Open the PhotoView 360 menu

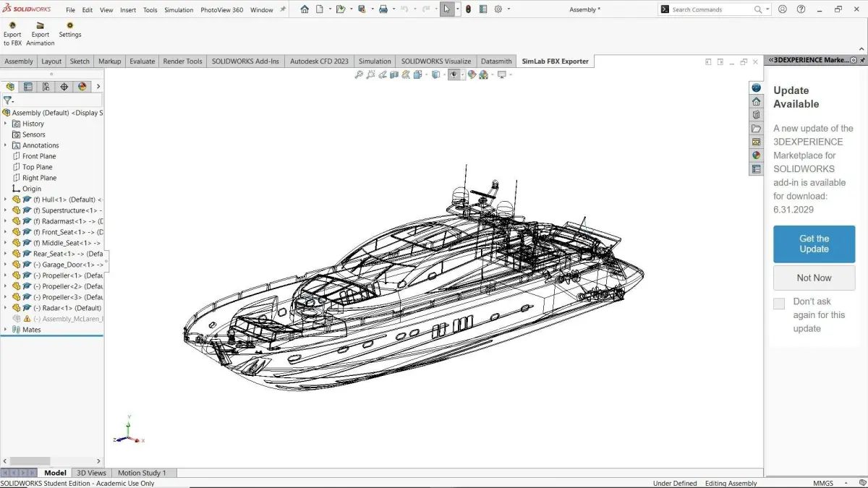click(221, 10)
